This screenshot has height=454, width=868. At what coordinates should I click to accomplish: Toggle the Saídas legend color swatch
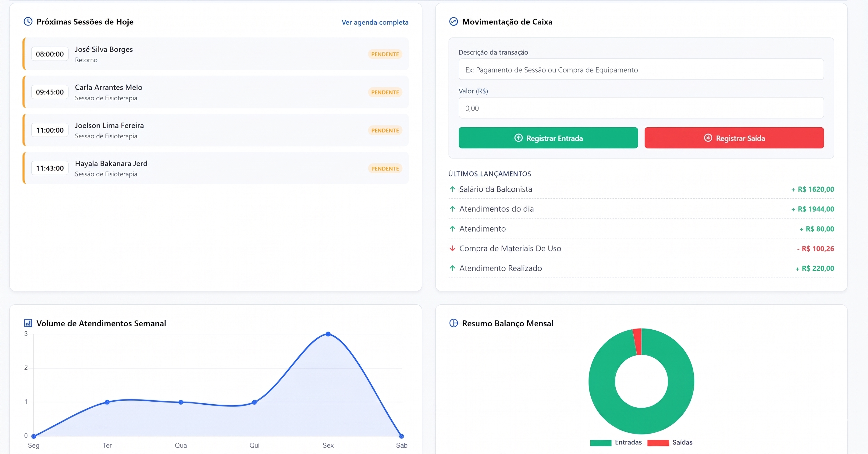[658, 442]
